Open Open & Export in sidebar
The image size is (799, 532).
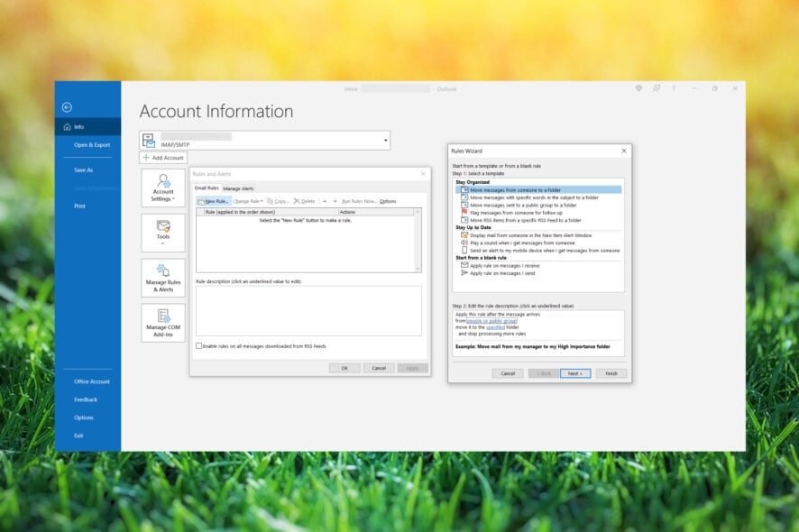92,144
